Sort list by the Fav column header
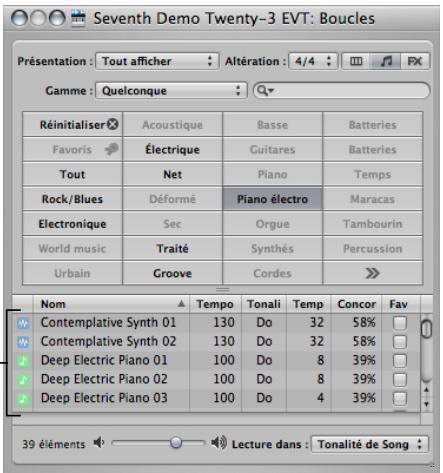 point(401,304)
